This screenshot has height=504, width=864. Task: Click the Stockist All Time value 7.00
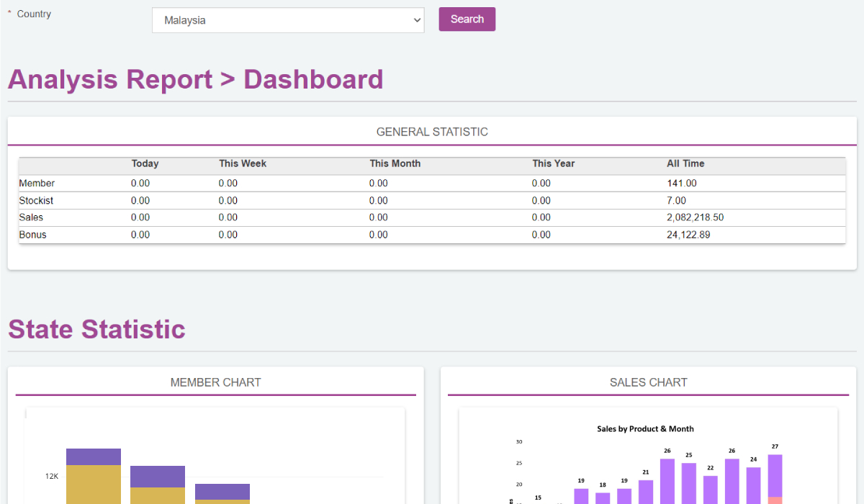coord(677,201)
